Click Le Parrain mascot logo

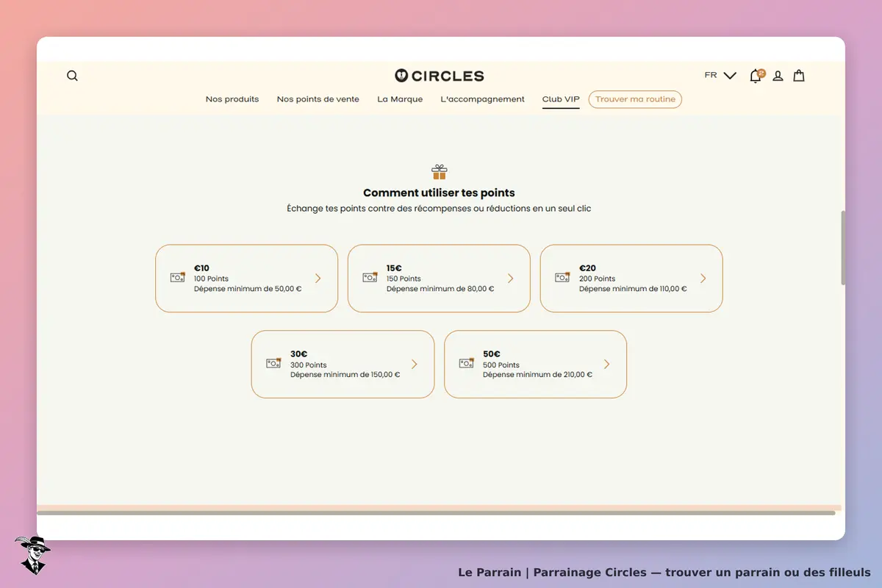(32, 555)
